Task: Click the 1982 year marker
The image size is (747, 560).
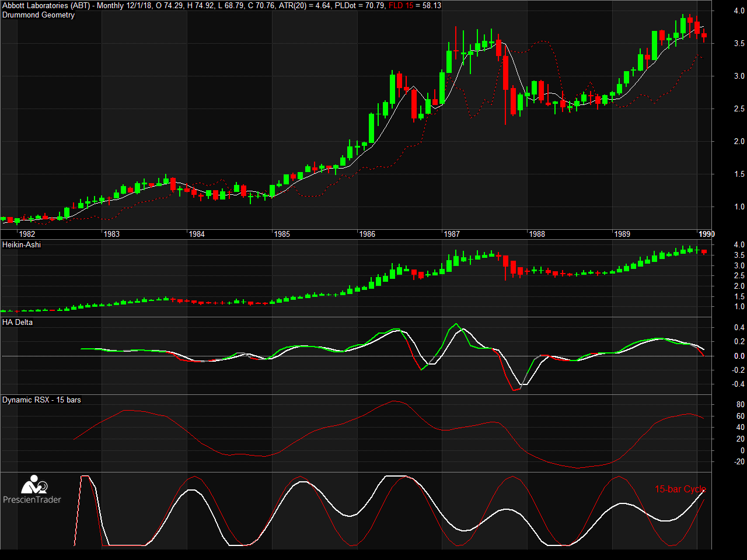Action: (27, 234)
